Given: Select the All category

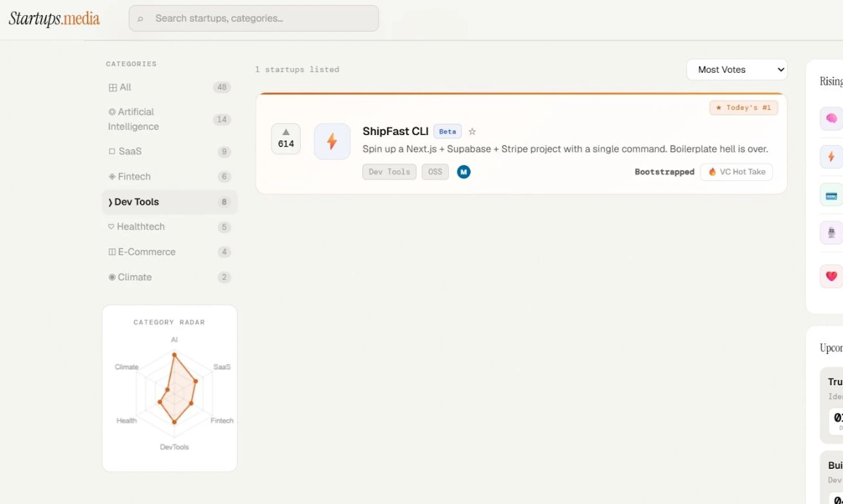Looking at the screenshot, I should (x=169, y=87).
